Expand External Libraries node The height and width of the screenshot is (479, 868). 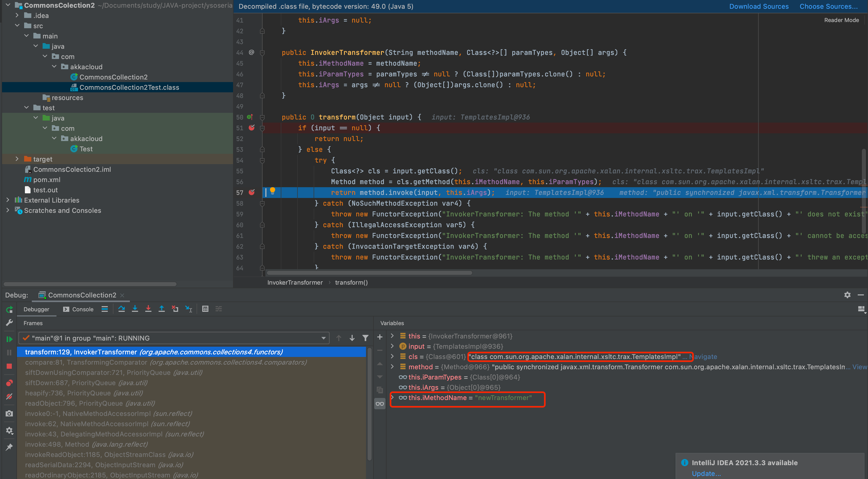tap(8, 200)
